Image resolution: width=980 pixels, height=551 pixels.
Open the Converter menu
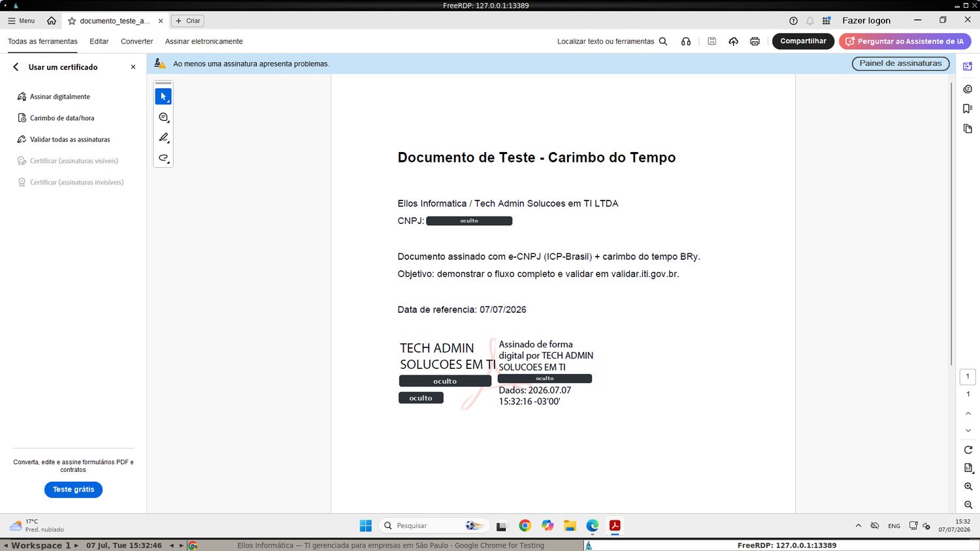pyautogui.click(x=137, y=41)
